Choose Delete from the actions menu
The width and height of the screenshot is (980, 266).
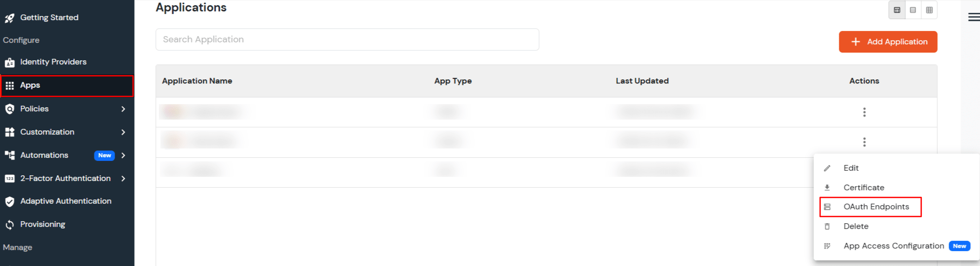point(856,226)
